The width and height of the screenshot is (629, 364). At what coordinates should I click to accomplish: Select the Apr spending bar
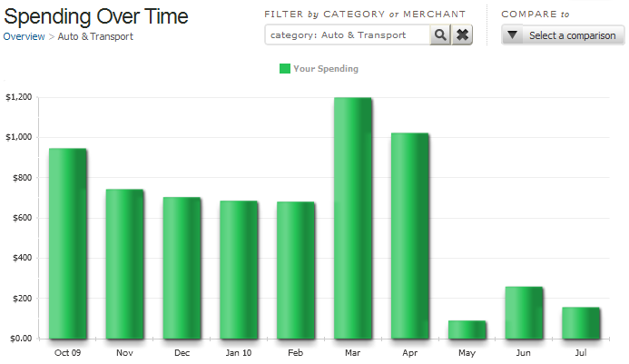tap(410, 236)
